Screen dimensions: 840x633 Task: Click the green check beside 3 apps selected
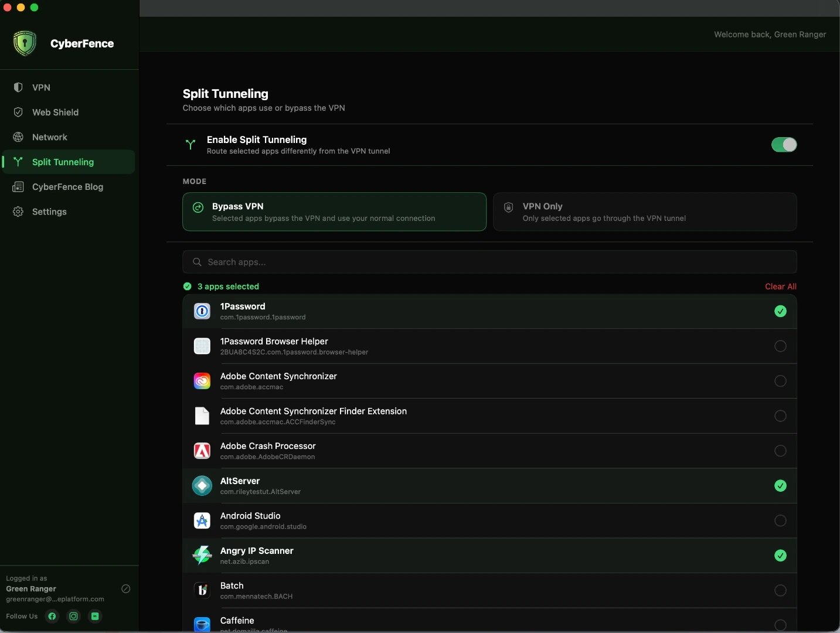point(188,287)
